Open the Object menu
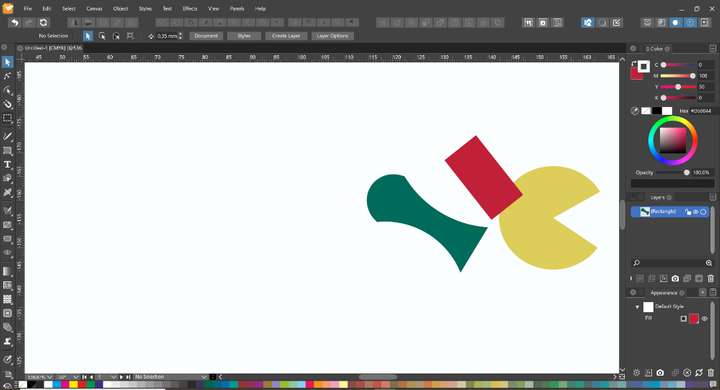 [120, 8]
